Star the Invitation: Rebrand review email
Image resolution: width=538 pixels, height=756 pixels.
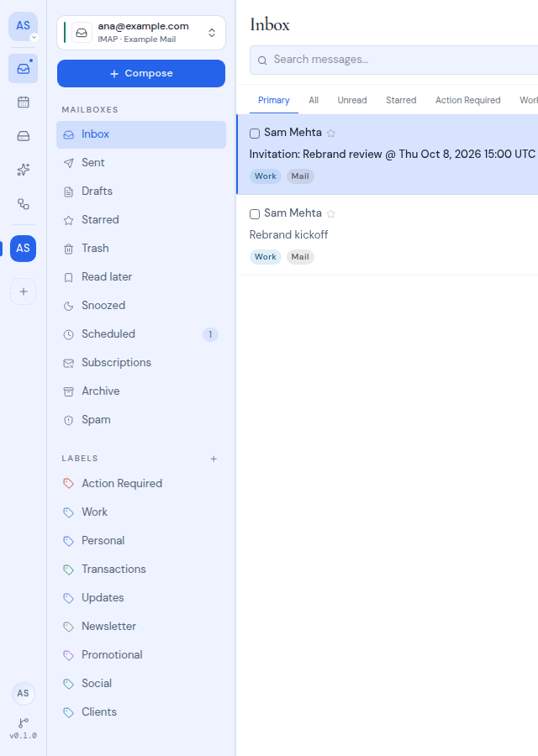click(x=331, y=134)
